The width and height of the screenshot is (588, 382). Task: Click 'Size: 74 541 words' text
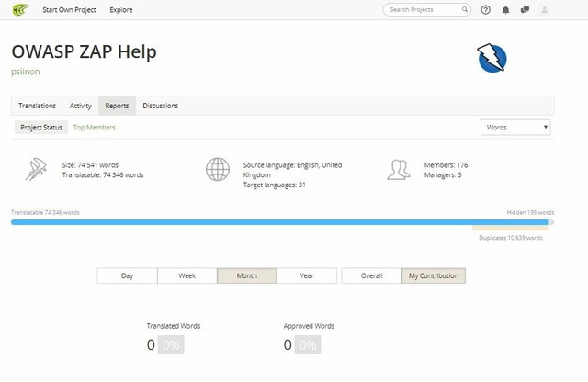[x=90, y=165]
